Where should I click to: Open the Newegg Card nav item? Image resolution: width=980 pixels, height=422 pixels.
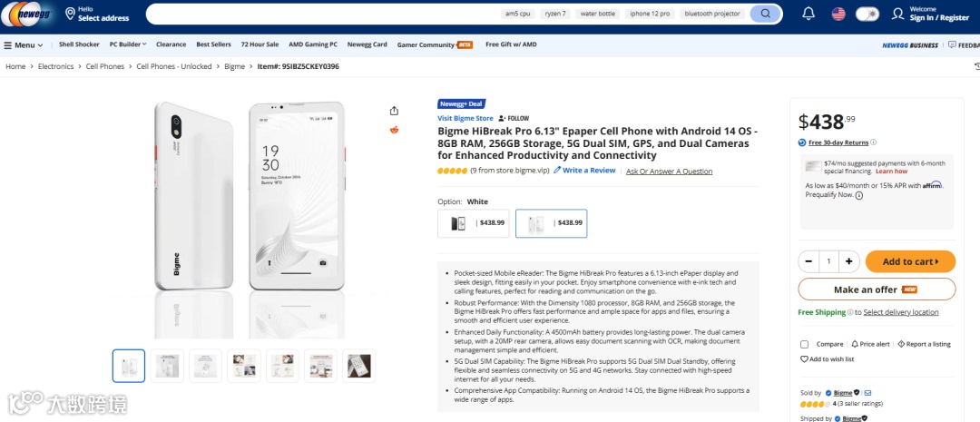tap(367, 44)
